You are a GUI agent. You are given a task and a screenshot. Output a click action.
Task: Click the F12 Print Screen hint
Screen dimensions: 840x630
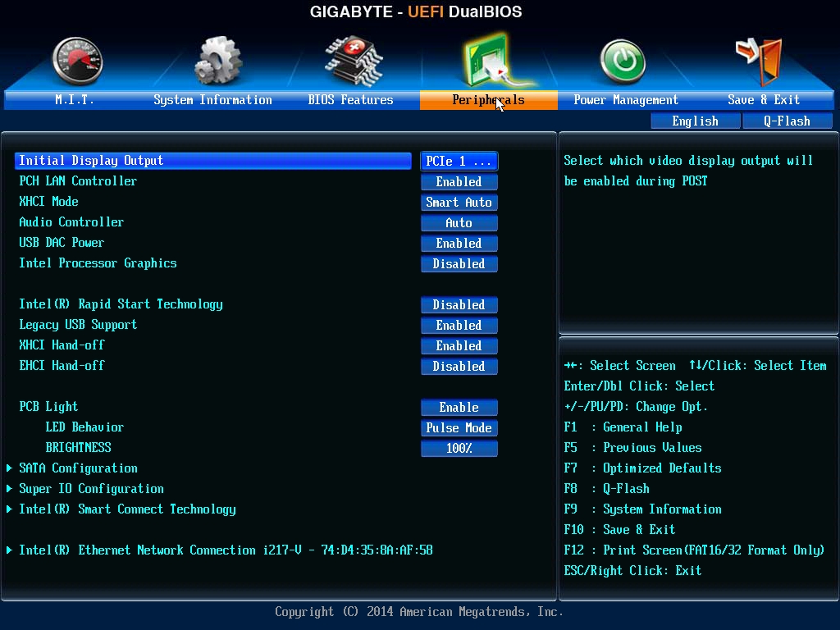click(x=694, y=550)
